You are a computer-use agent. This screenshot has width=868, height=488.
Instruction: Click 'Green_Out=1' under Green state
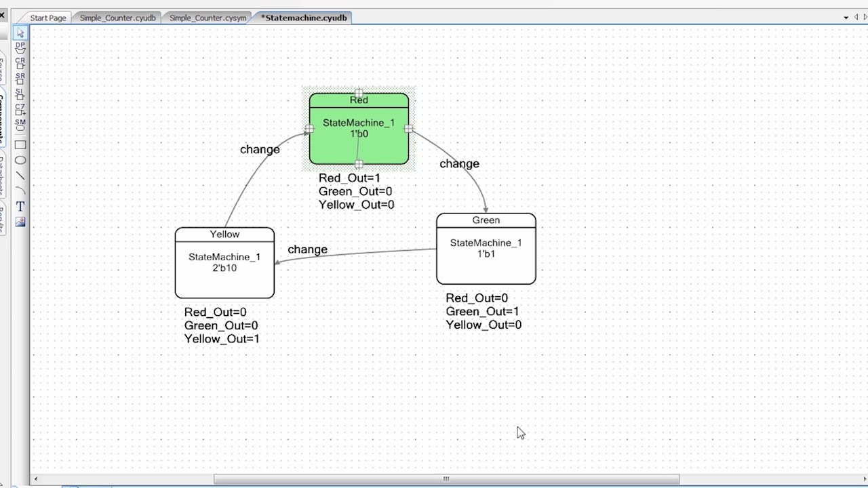click(x=482, y=312)
